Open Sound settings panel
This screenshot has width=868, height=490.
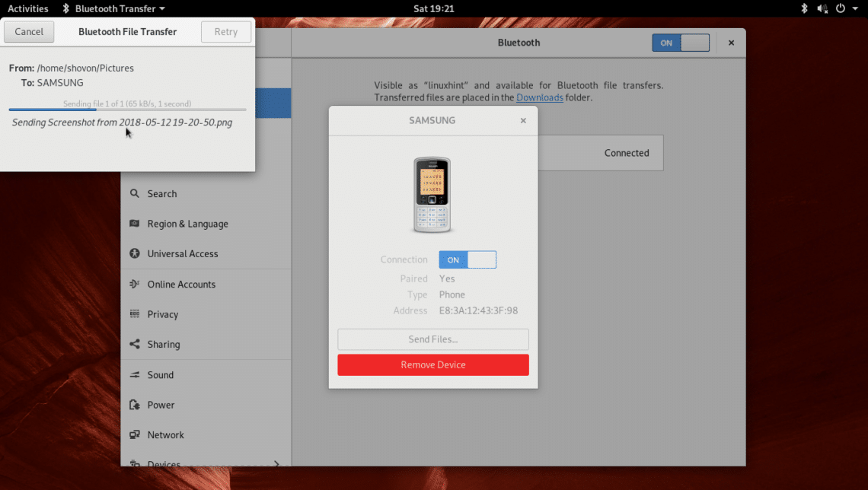206,374
